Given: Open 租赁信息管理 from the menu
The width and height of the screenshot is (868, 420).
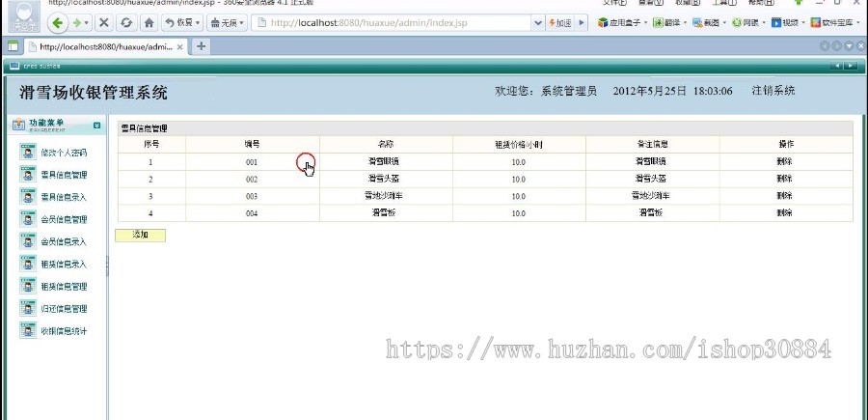Looking at the screenshot, I should click(x=64, y=287).
